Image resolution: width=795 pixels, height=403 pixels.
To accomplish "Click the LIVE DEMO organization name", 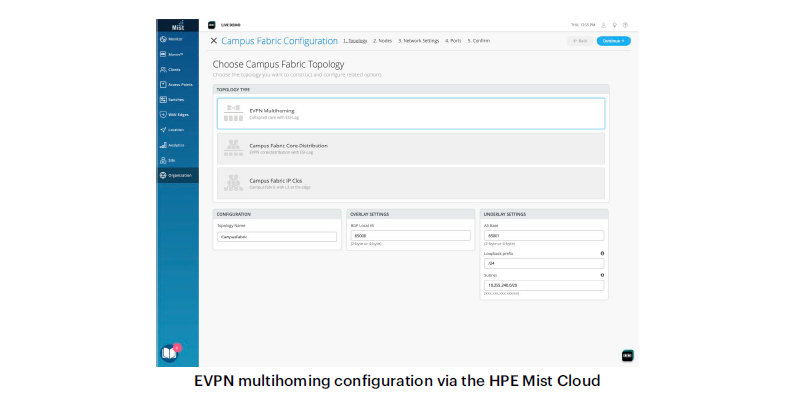I will tap(231, 25).
